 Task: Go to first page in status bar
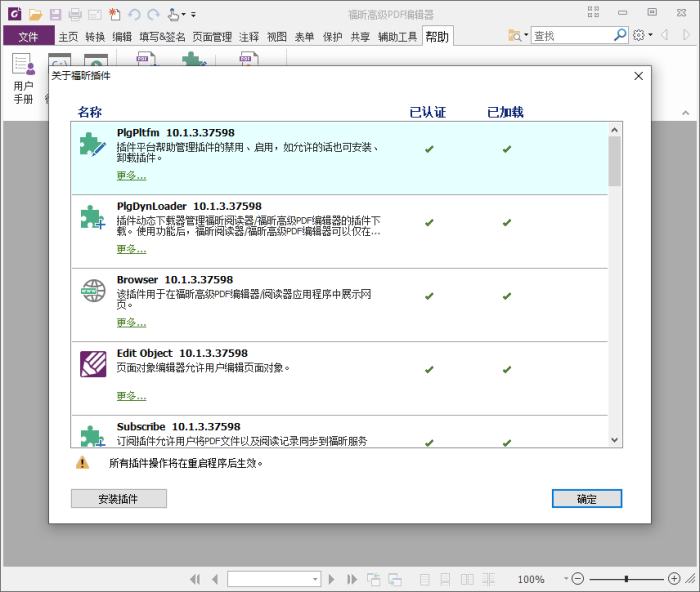point(195,579)
